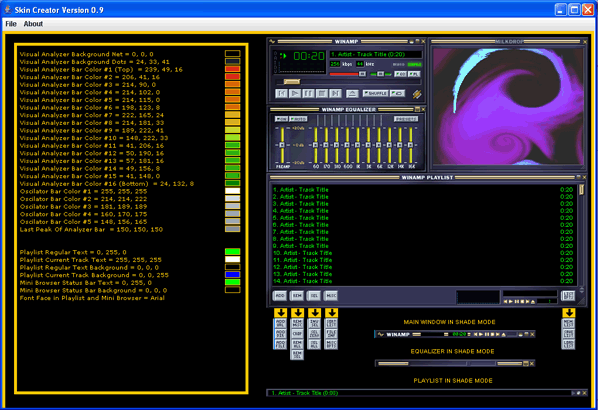
Task: Click the SEL ZERO submenu button
Action: pos(314,334)
